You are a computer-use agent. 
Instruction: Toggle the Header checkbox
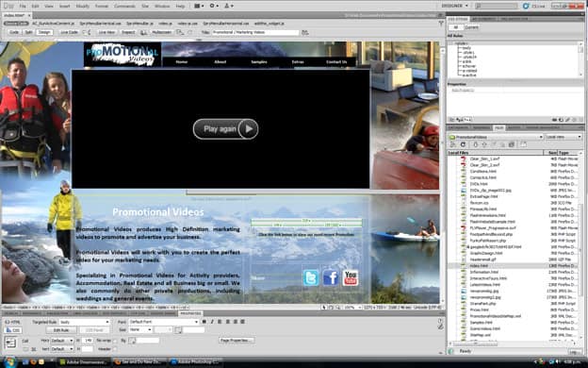[x=115, y=349]
